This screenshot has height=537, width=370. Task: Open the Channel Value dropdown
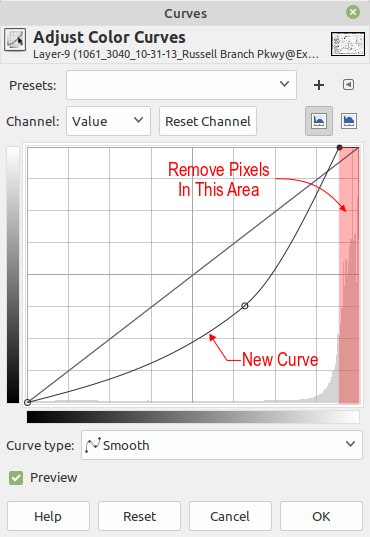(x=108, y=121)
